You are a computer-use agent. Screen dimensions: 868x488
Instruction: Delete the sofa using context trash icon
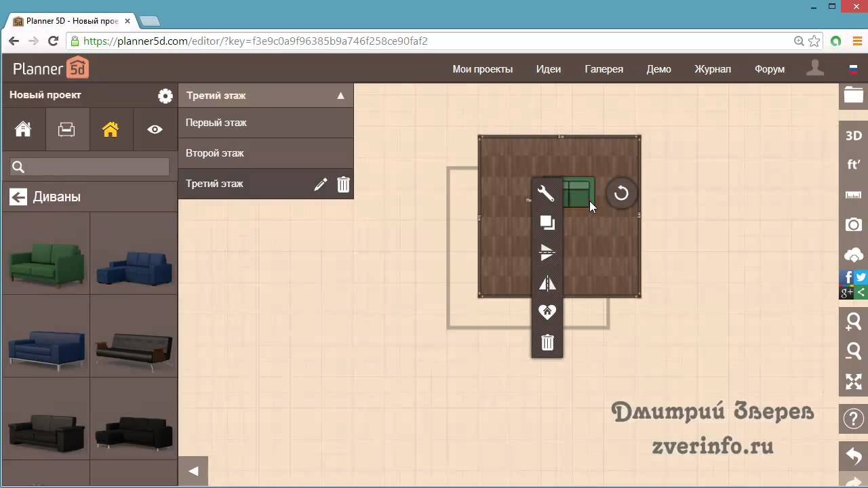(547, 342)
